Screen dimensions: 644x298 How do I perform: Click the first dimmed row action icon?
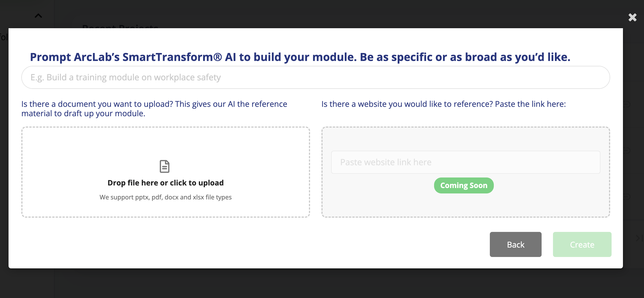[627, 104]
